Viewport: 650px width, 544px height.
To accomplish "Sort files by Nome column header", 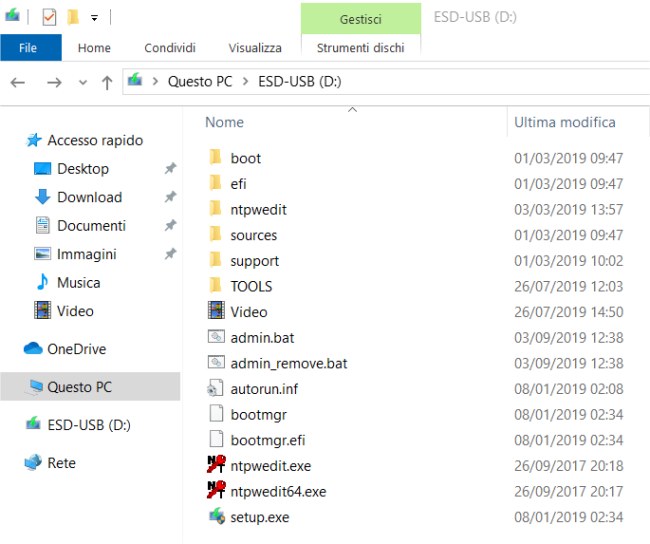I will 225,122.
